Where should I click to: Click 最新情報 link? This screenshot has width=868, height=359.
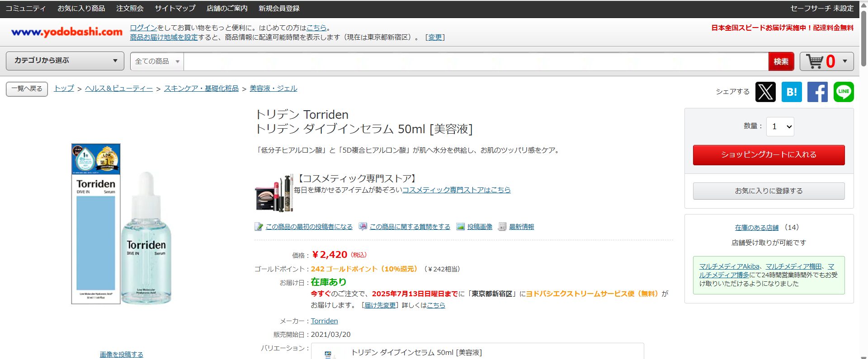pyautogui.click(x=521, y=227)
